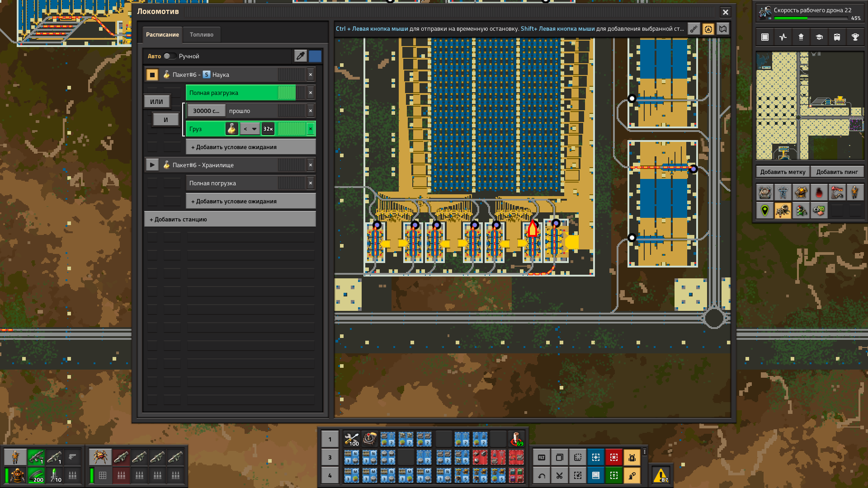Stop at station Пакет#6 - Наука square button
The width and height of the screenshot is (868, 488).
pos(152,75)
